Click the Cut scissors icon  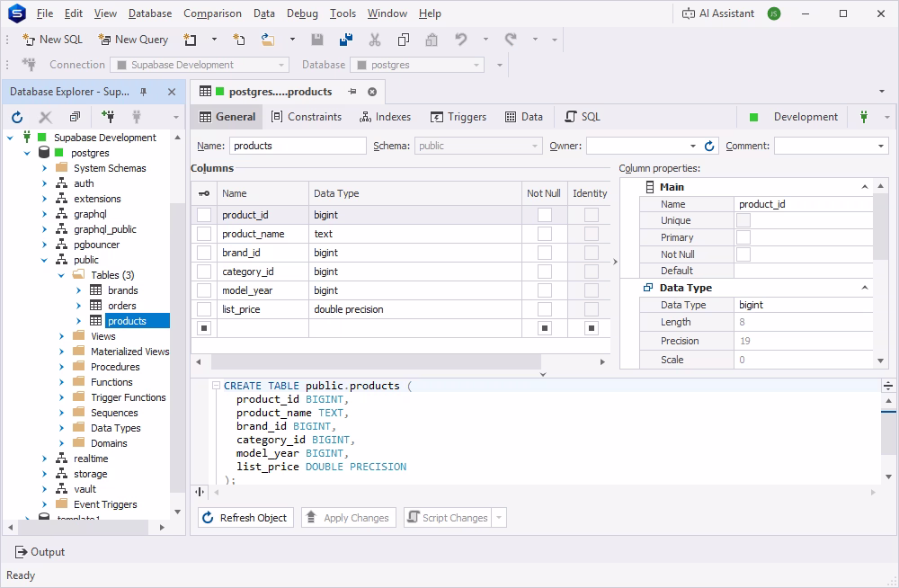coord(375,40)
